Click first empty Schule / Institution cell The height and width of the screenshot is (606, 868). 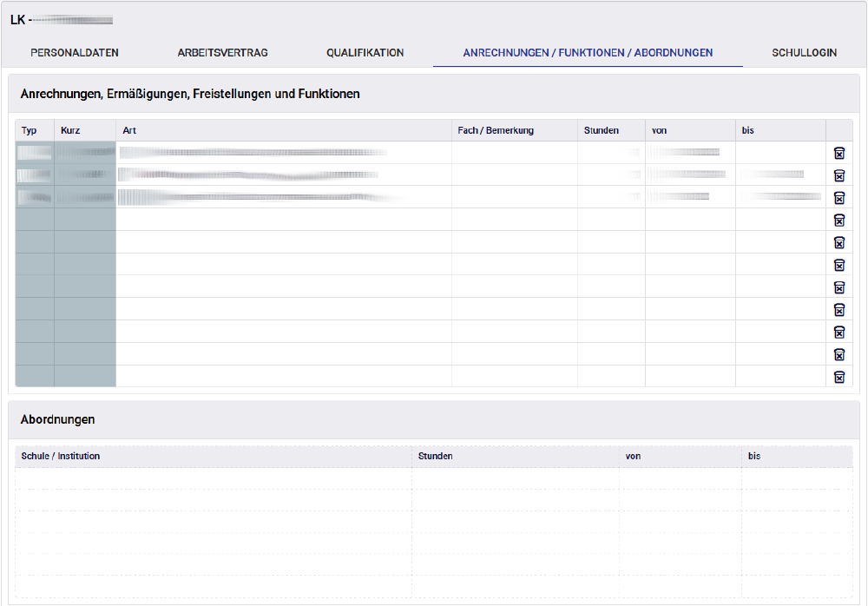click(213, 478)
